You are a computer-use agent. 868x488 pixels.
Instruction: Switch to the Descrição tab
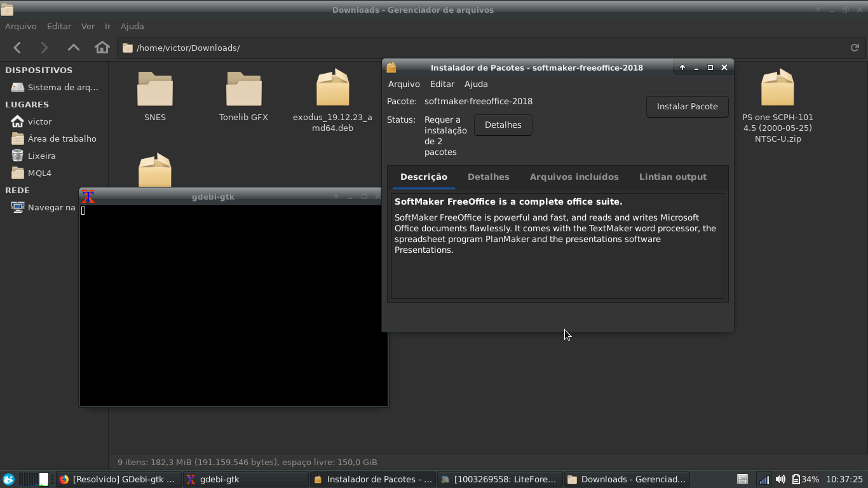pos(424,177)
